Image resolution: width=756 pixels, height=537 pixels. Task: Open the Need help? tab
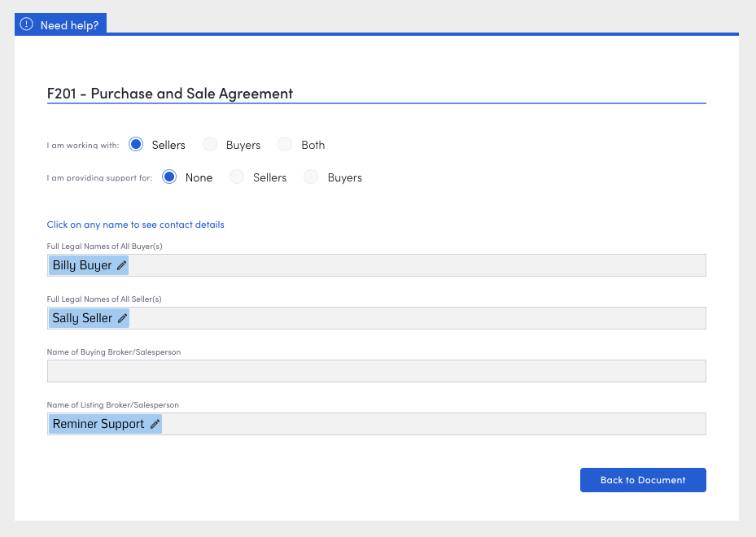[x=61, y=24]
